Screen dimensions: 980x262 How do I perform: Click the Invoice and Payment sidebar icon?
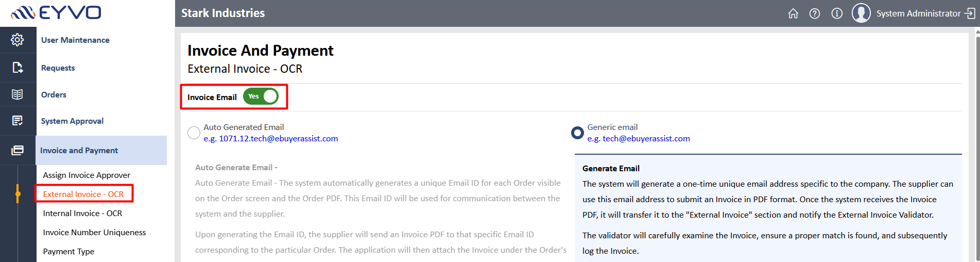point(18,150)
